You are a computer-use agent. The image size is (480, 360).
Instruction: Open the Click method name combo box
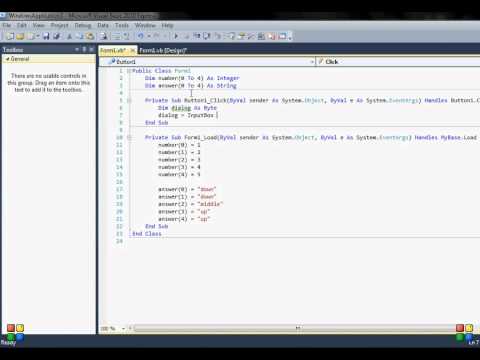click(x=398, y=62)
